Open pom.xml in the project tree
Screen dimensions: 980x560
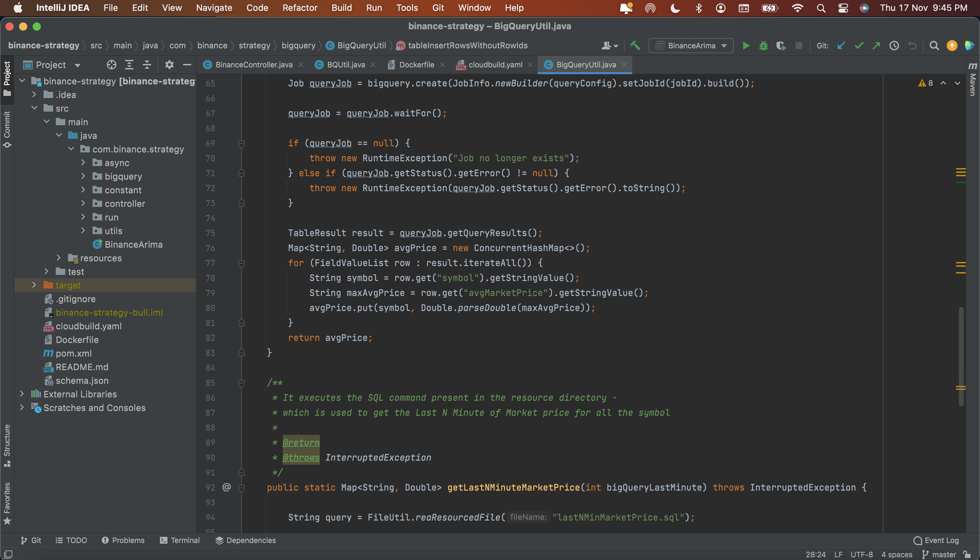pyautogui.click(x=73, y=353)
